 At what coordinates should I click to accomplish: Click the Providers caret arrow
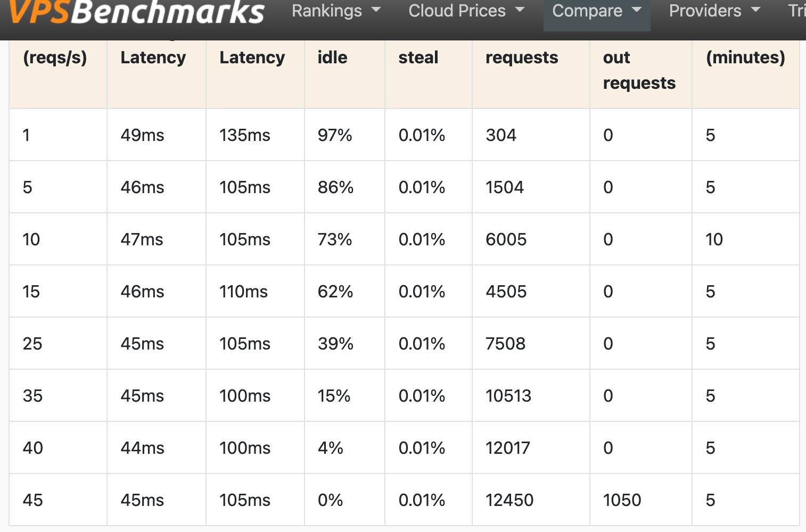tap(755, 10)
